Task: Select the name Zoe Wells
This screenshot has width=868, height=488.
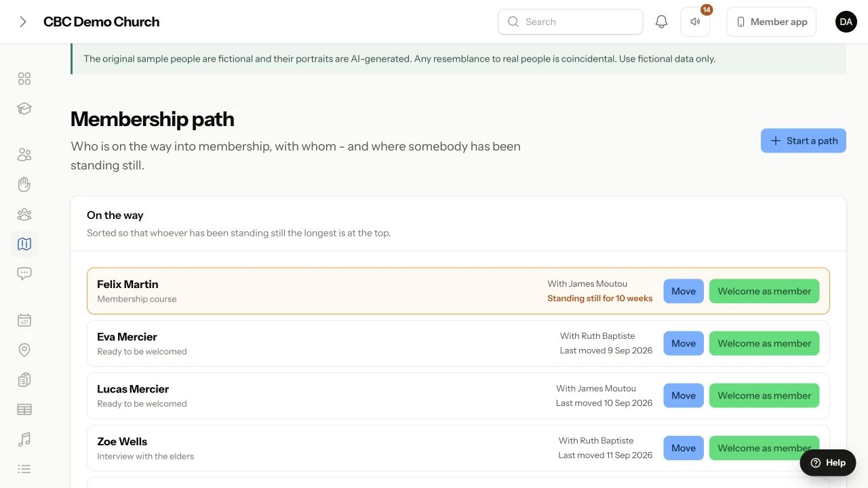Action: 122,441
